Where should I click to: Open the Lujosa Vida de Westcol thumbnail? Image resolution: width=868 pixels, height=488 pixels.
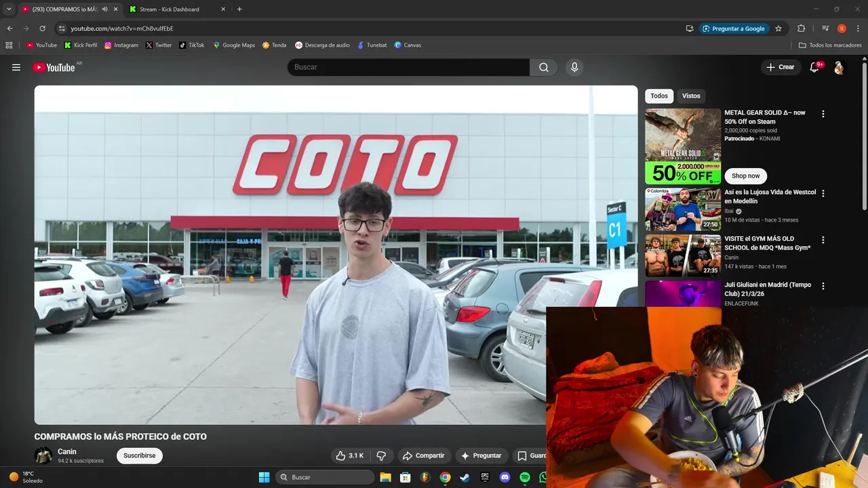[683, 209]
